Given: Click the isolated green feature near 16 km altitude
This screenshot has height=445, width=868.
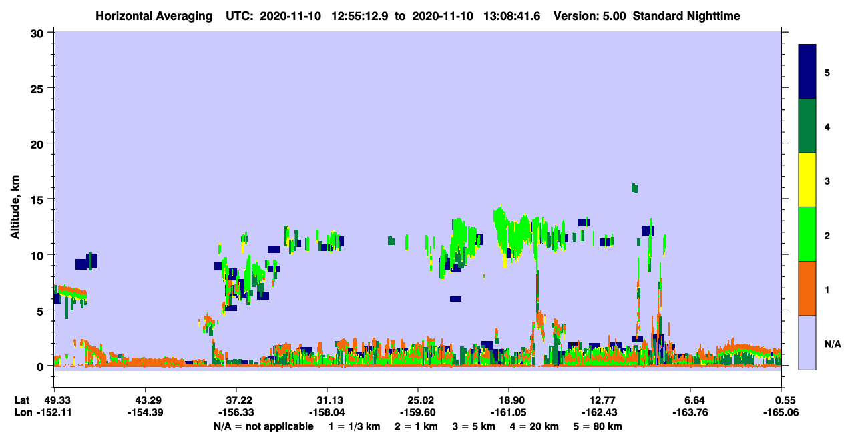Looking at the screenshot, I should (634, 188).
